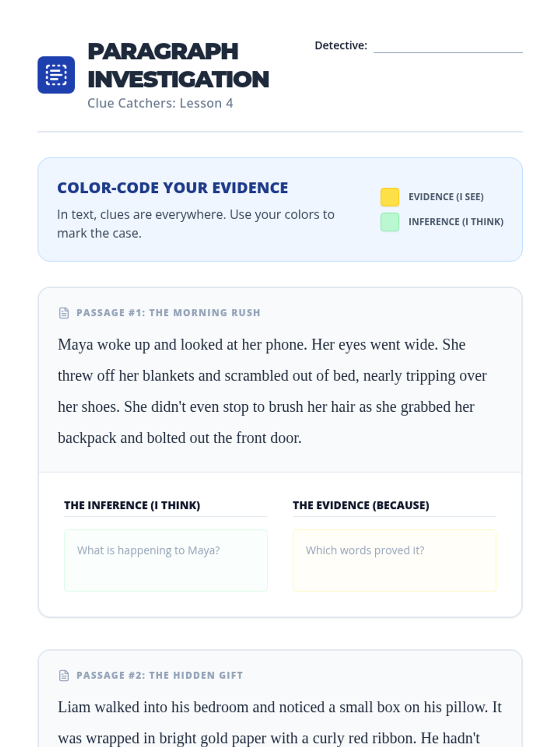Image resolution: width=560 pixels, height=747 pixels.
Task: Select the green Inference color swatch
Action: (390, 222)
